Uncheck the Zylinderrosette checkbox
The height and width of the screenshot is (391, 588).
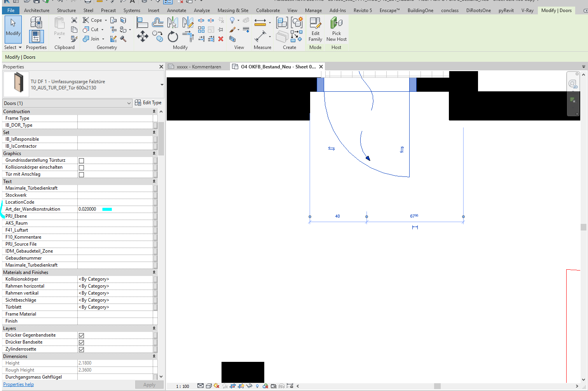tap(81, 349)
